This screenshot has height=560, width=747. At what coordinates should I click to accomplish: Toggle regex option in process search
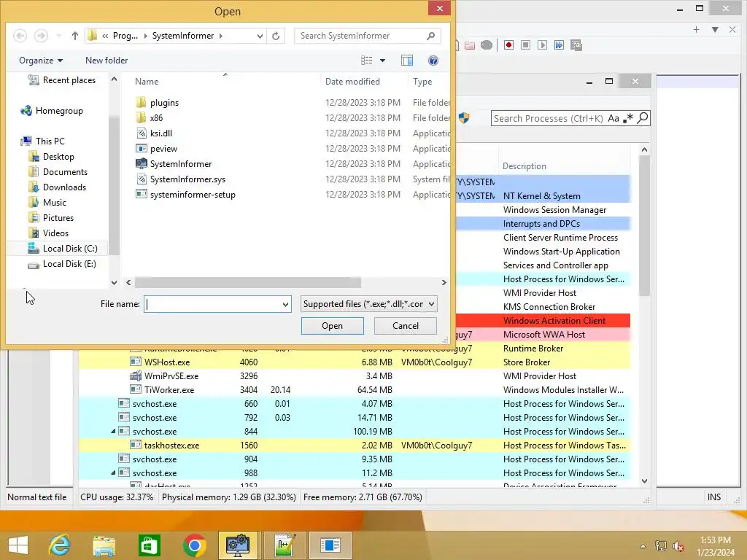click(628, 118)
